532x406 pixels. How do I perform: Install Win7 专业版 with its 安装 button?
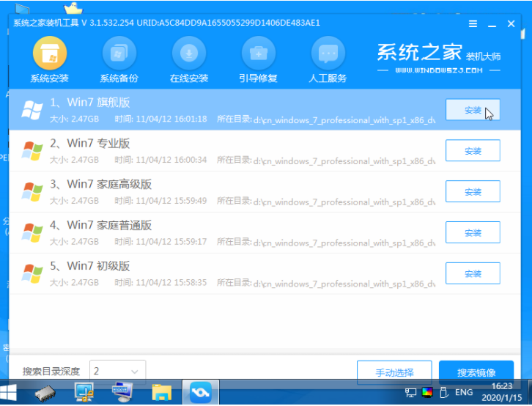coord(473,150)
